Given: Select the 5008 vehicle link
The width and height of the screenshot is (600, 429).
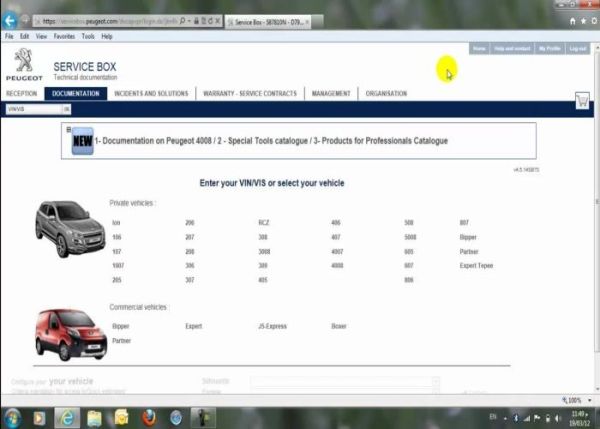Looking at the screenshot, I should tap(410, 237).
